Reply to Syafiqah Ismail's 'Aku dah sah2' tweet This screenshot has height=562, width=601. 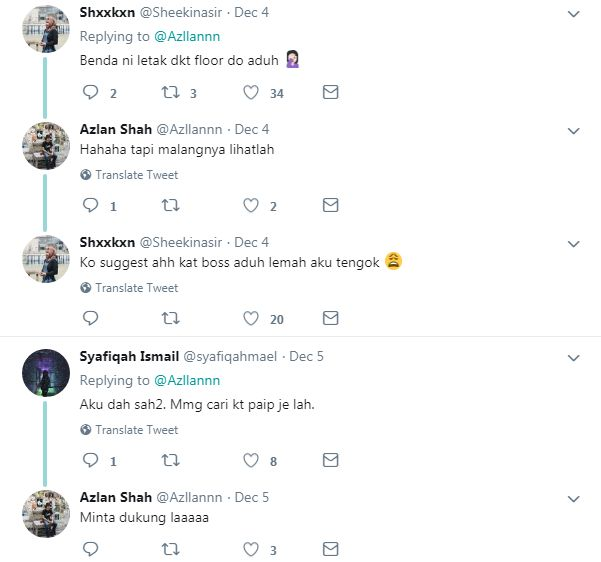pos(90,461)
